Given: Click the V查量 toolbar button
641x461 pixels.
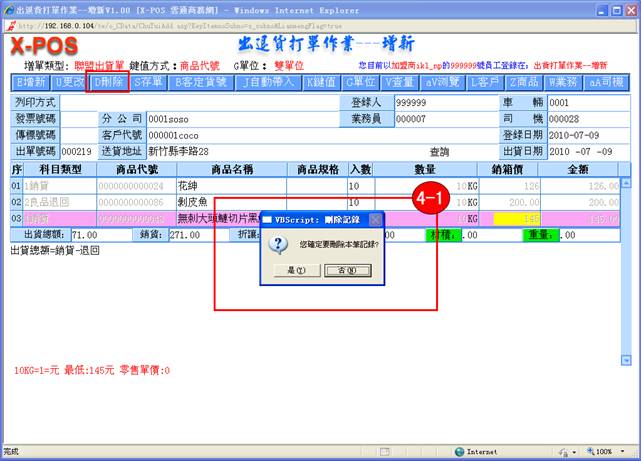Looking at the screenshot, I should click(x=400, y=81).
